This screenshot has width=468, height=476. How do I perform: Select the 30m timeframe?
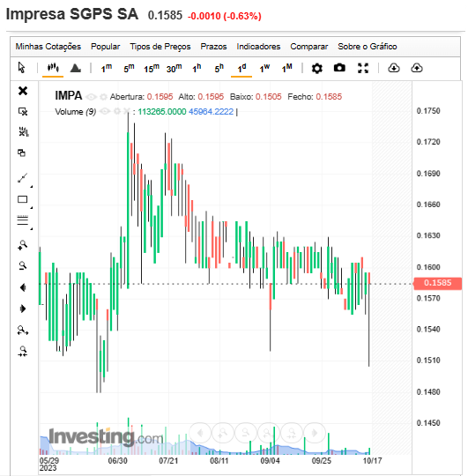[x=174, y=68]
